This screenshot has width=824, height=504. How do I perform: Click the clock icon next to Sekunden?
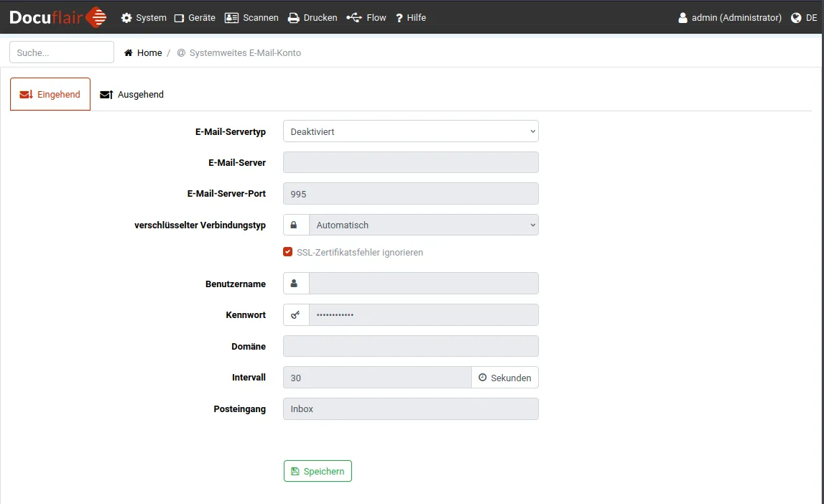point(482,378)
